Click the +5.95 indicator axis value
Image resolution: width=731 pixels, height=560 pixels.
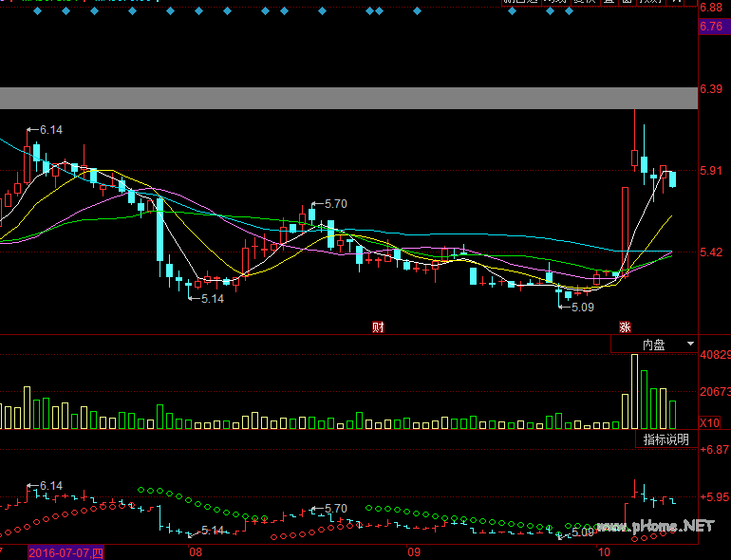point(715,497)
